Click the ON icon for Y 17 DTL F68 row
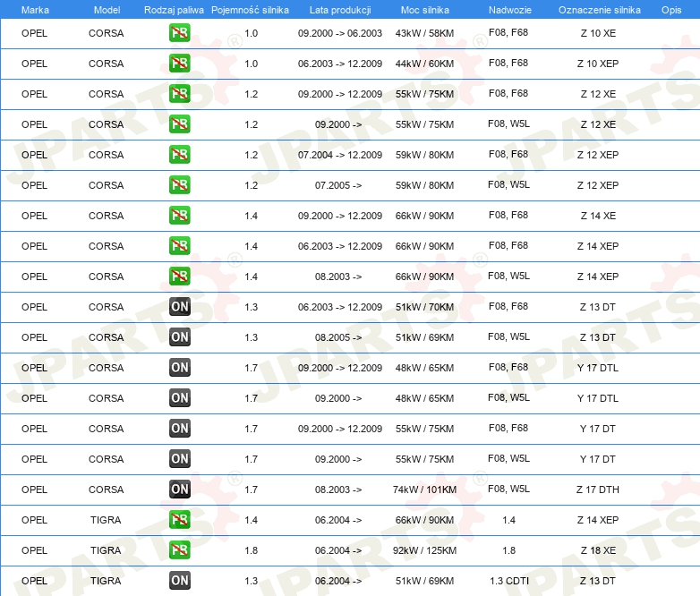This screenshot has width=700, height=596. click(x=179, y=368)
